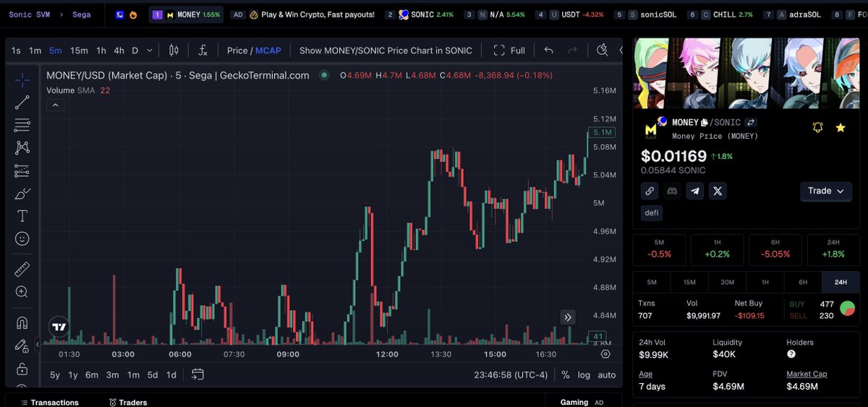Redo the chart action
The image size is (868, 407).
[572, 51]
